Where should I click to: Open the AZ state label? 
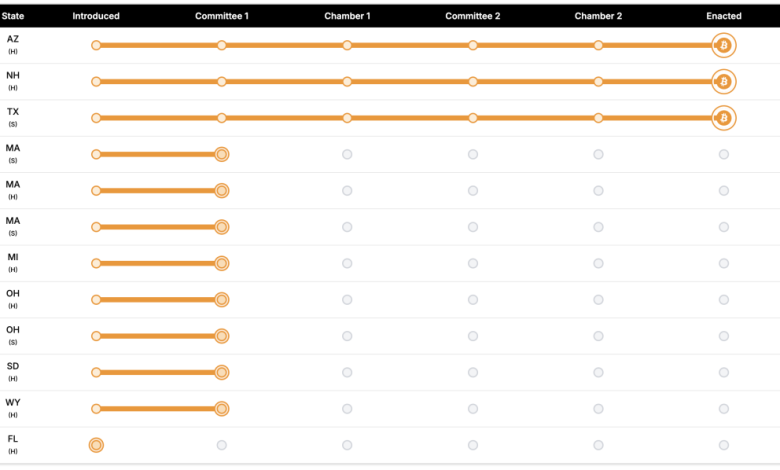pos(13,40)
